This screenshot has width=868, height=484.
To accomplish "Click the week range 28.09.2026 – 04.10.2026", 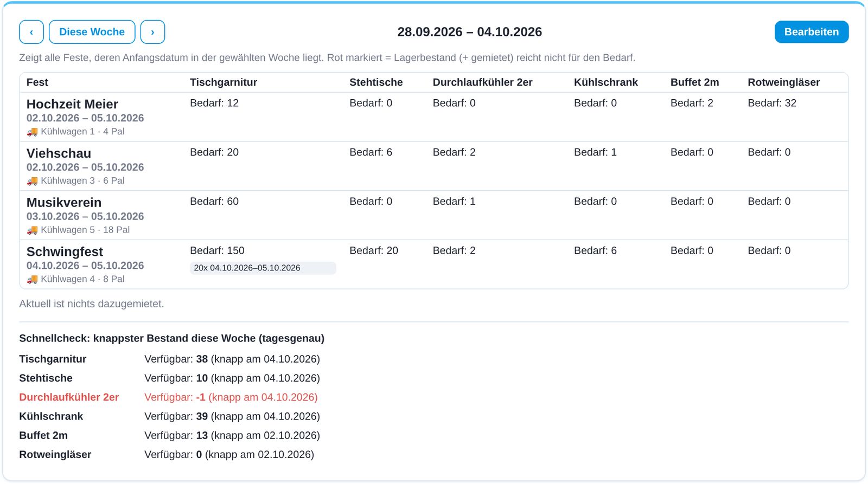I will [x=470, y=32].
